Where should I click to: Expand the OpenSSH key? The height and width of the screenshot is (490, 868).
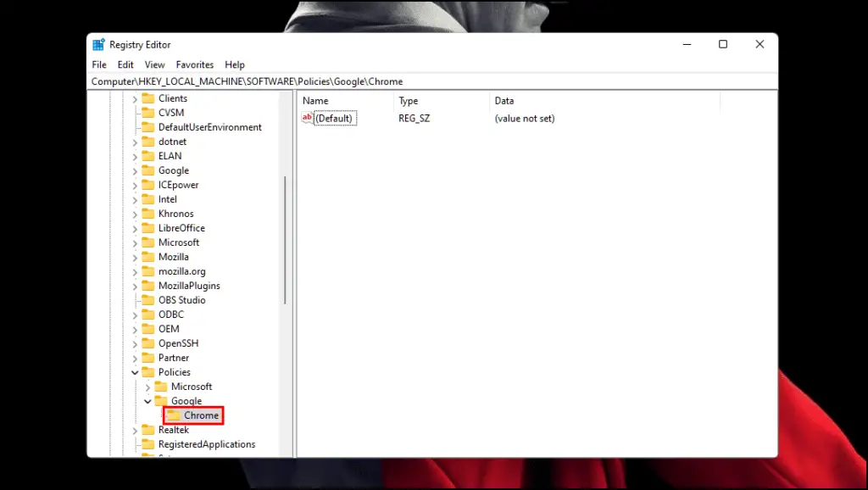point(135,344)
